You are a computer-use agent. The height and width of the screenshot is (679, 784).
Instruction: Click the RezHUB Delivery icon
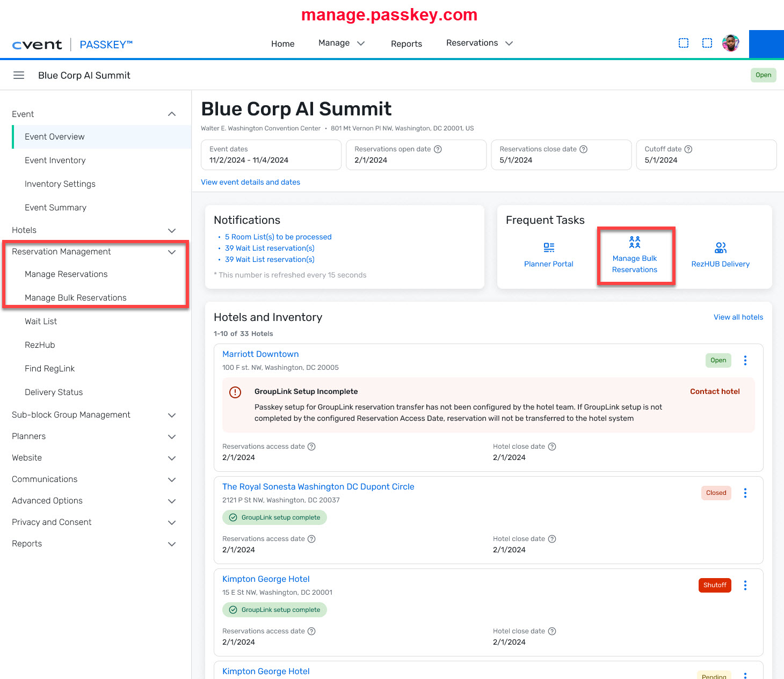[x=720, y=247]
